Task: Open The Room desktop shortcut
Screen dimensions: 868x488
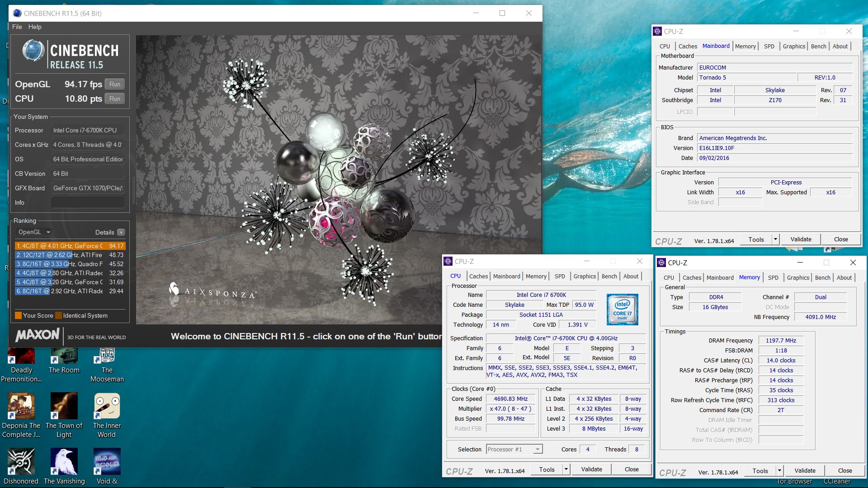Action: [64, 361]
